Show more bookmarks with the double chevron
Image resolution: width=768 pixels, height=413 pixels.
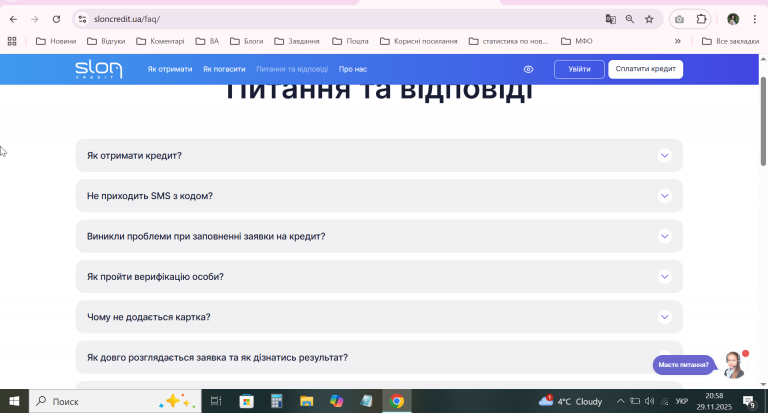tap(678, 41)
